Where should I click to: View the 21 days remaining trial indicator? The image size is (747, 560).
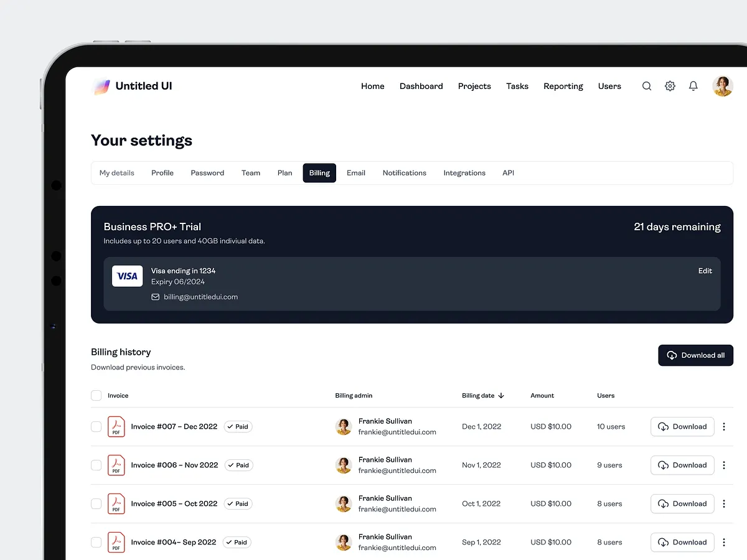(677, 226)
